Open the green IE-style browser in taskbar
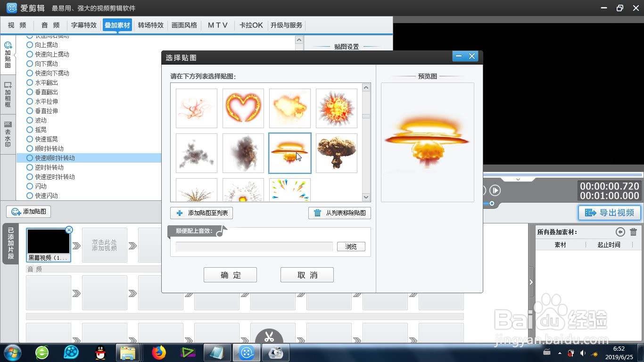Viewport: 644px width, 362px height. click(42, 353)
